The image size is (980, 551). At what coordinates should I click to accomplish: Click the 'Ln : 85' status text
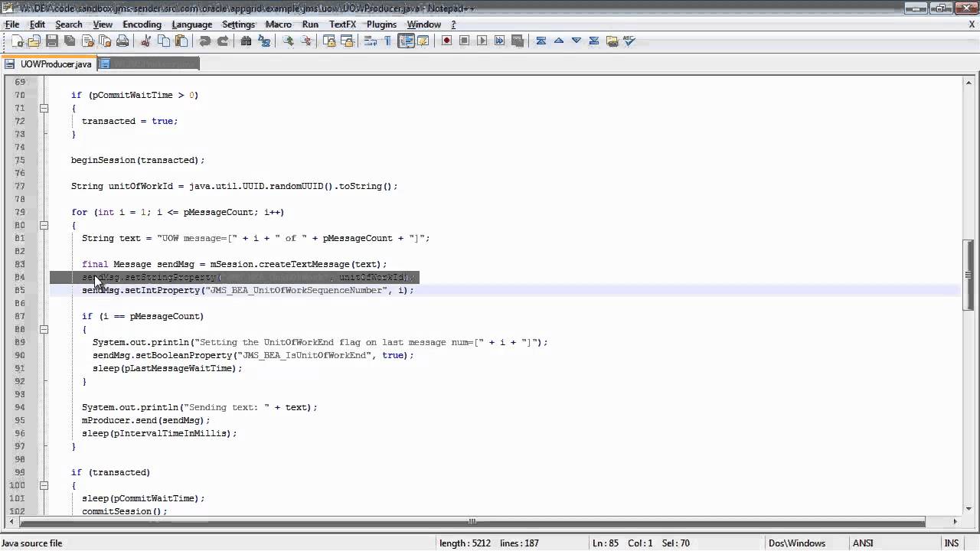(604, 543)
